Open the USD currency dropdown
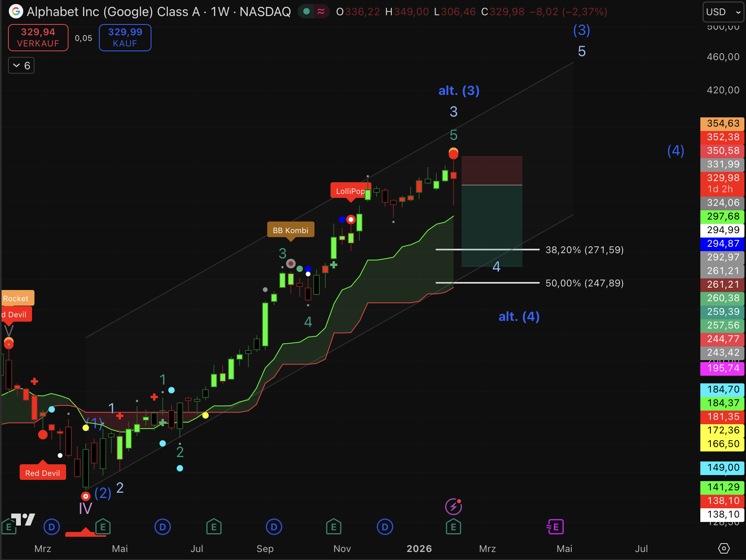The width and height of the screenshot is (746, 560). pos(723,12)
